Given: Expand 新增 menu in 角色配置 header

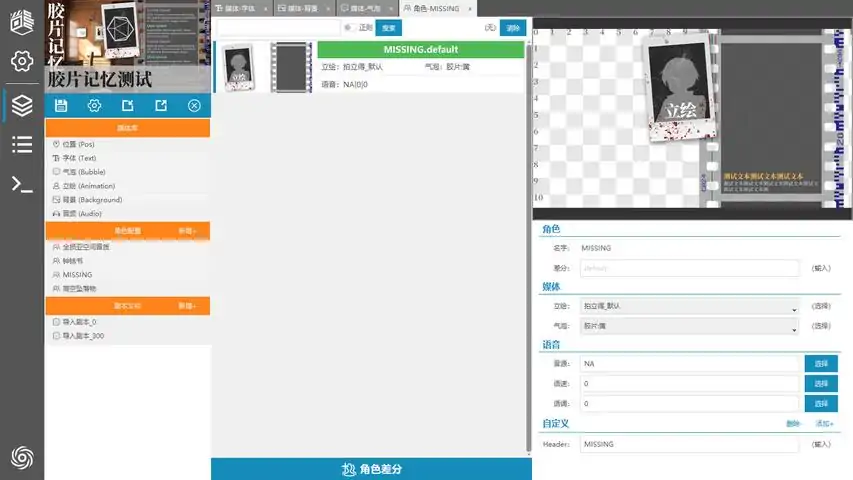Looking at the screenshot, I should 187,231.
